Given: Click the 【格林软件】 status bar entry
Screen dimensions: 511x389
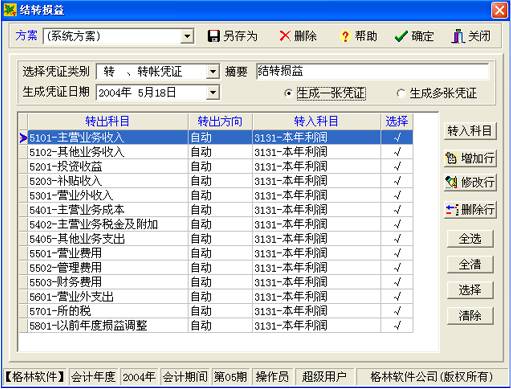Looking at the screenshot, I should (34, 377).
